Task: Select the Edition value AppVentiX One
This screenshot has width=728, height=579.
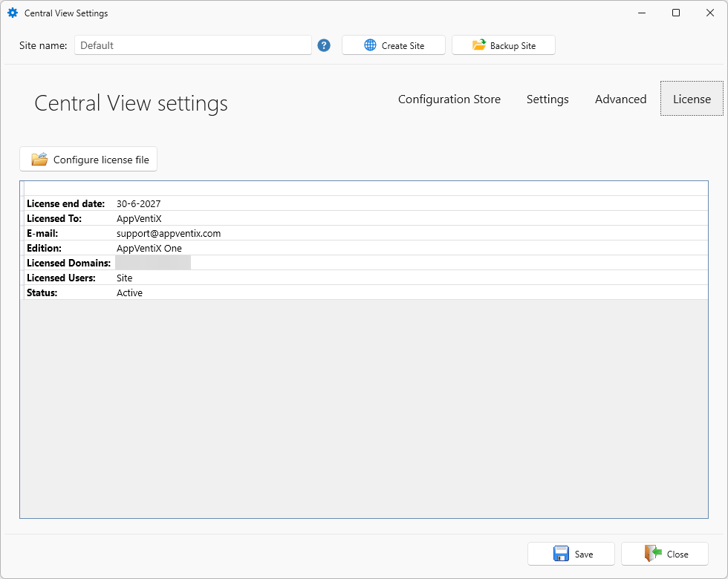Action: pos(149,248)
